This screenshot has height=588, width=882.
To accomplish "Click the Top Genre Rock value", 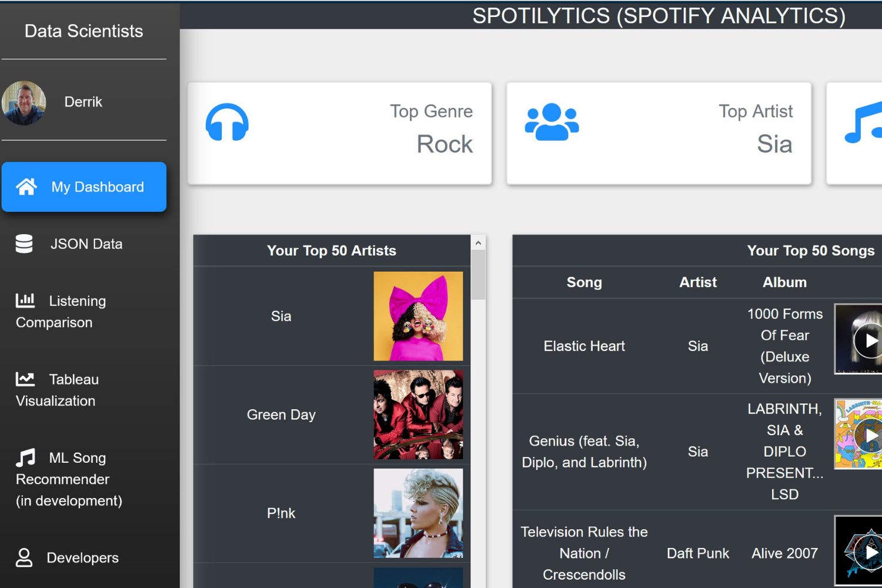I will coord(445,144).
